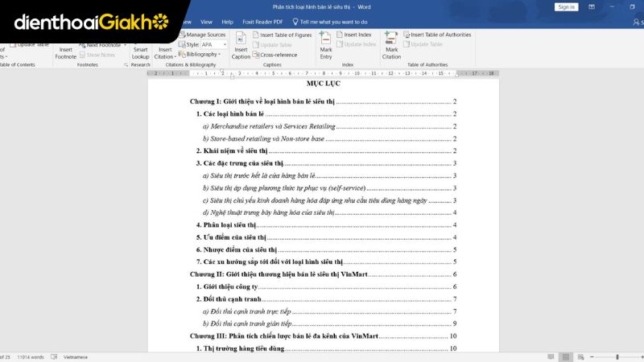Click Insert Footnote
This screenshot has height=362, width=644.
point(66,53)
